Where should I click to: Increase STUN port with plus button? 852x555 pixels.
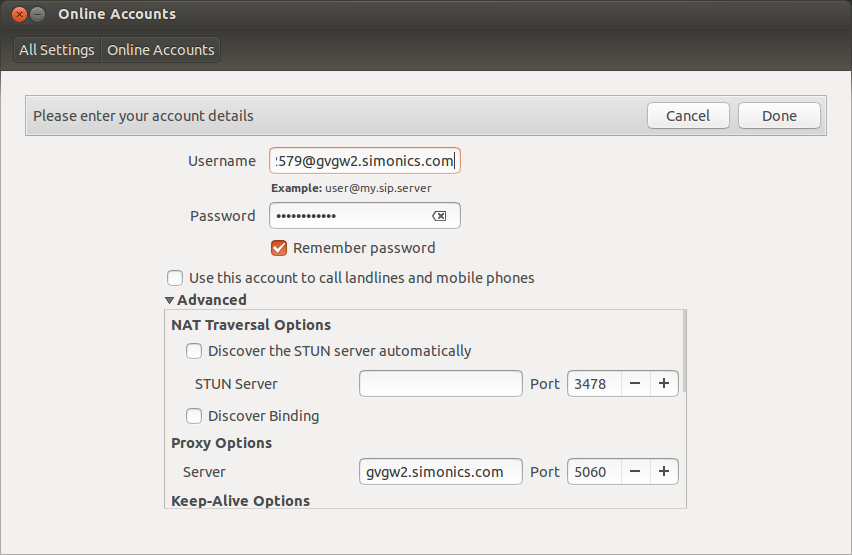664,384
